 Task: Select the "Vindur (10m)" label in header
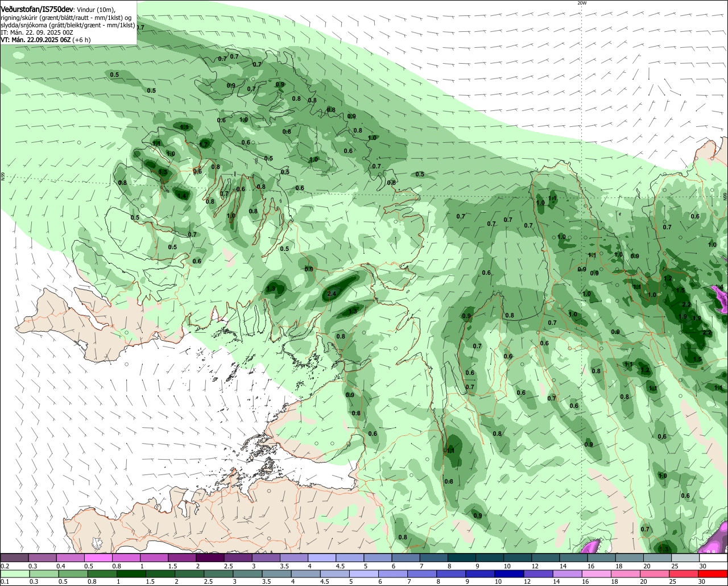pos(96,10)
